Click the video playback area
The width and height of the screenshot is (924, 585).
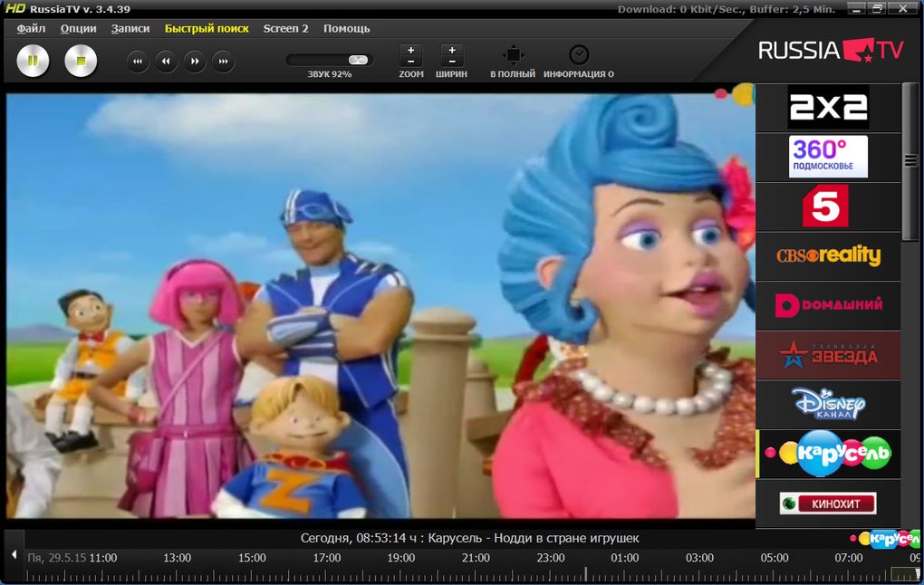pyautogui.click(x=380, y=306)
